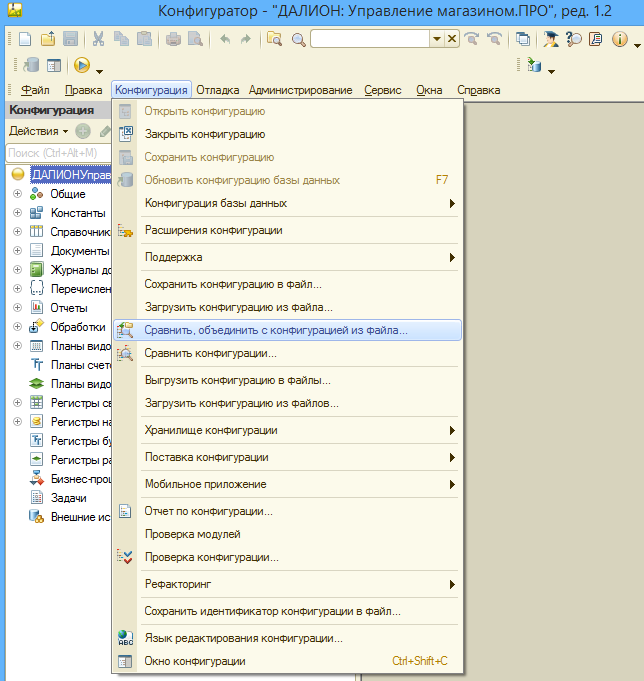Select Проверка модулей
This screenshot has height=681, width=644.
click(x=287, y=534)
